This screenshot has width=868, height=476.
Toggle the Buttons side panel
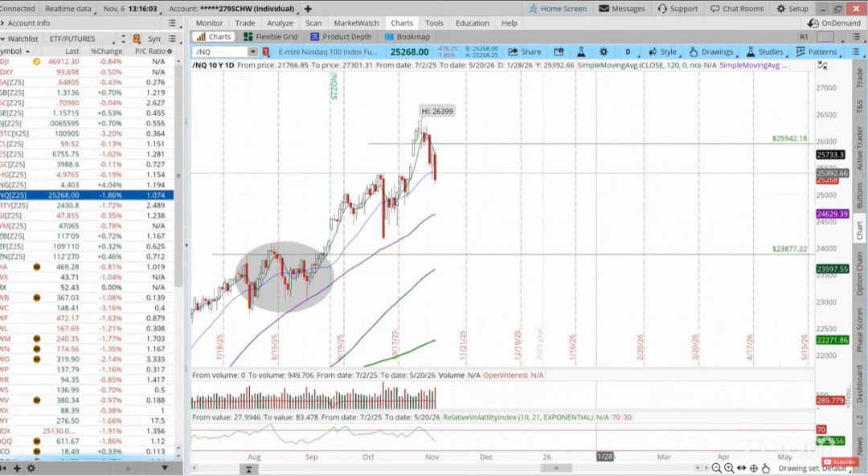tap(860, 195)
